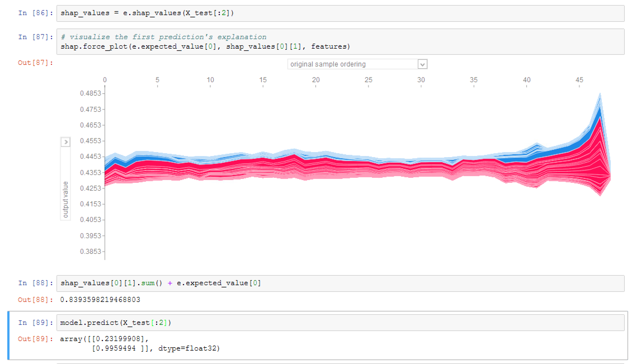Expand the output value axis selector
632x364 pixels.
click(66, 142)
